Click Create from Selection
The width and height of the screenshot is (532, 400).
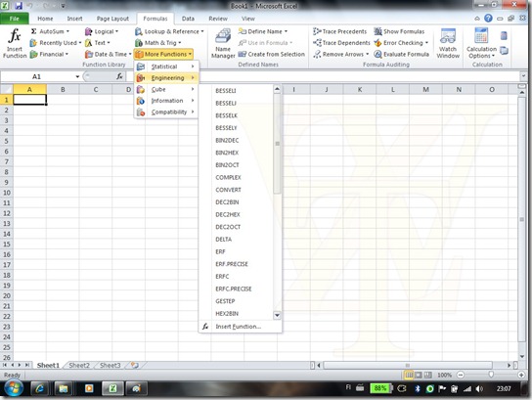[x=272, y=54]
